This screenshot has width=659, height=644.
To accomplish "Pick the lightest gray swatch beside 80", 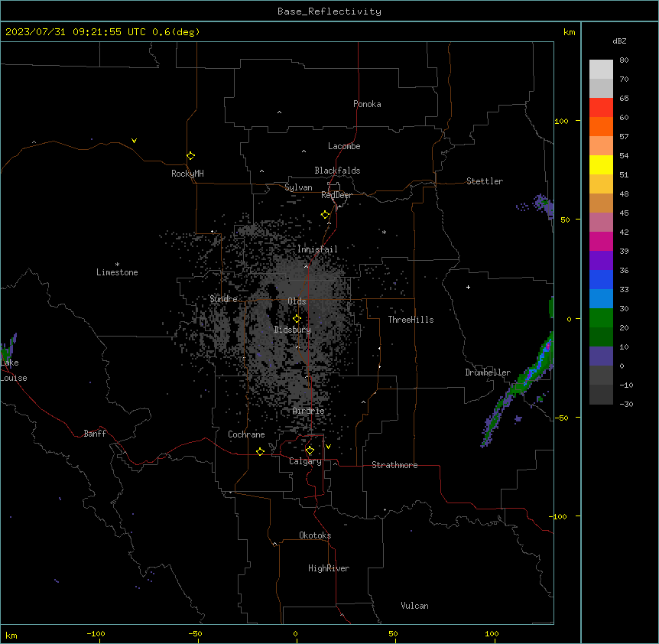I will [x=601, y=69].
